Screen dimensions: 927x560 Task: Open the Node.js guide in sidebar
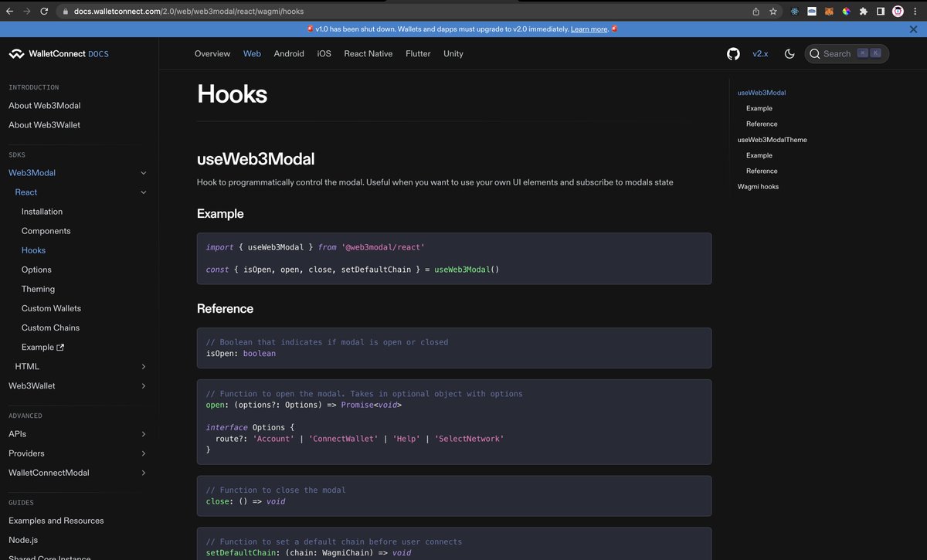pos(23,540)
